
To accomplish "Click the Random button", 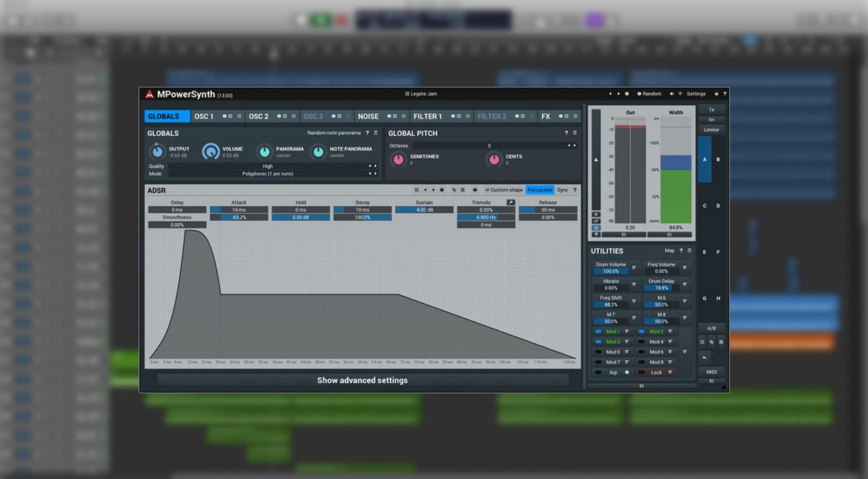I will (649, 94).
